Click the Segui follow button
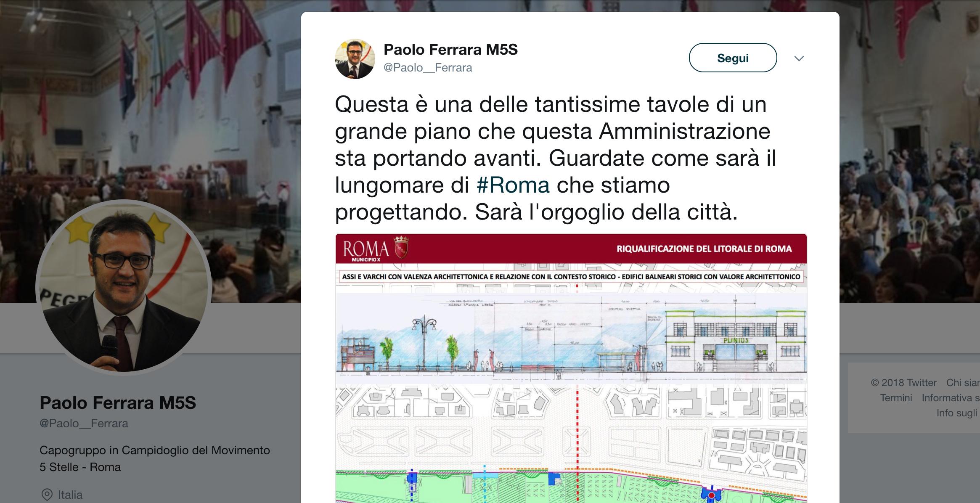The image size is (980, 503). [x=733, y=58]
